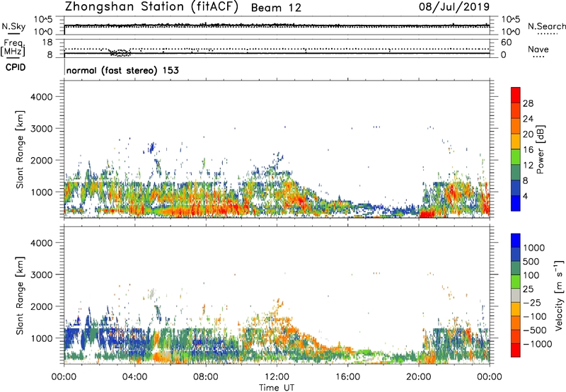The height and width of the screenshot is (392, 566).
Task: Click "25" on the velocity colorbar
Action: tap(528, 289)
